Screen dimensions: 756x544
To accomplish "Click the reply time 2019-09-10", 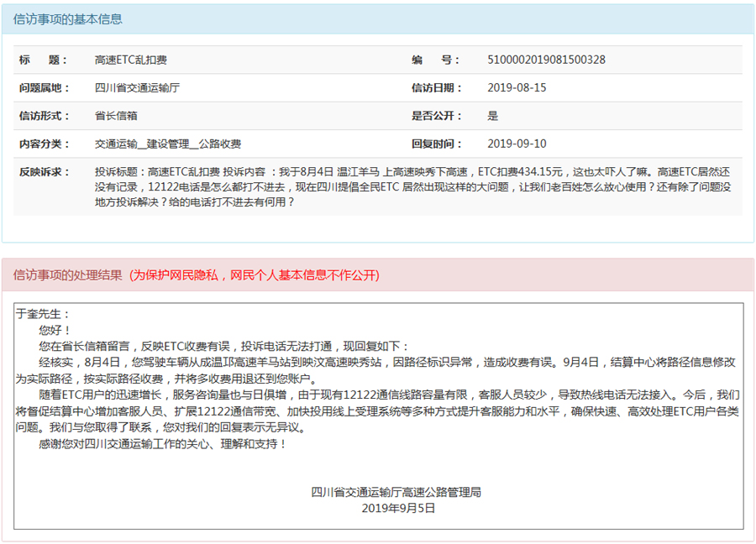I will pos(517,144).
